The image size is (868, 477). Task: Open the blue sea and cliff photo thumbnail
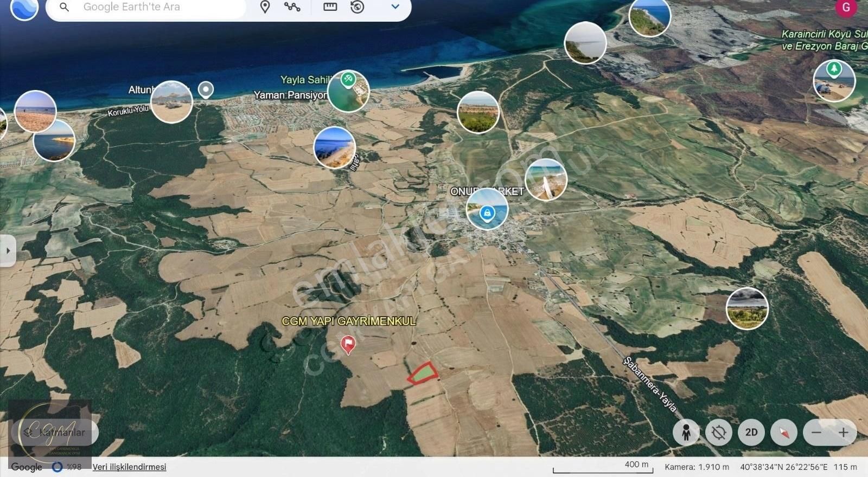[x=335, y=147]
